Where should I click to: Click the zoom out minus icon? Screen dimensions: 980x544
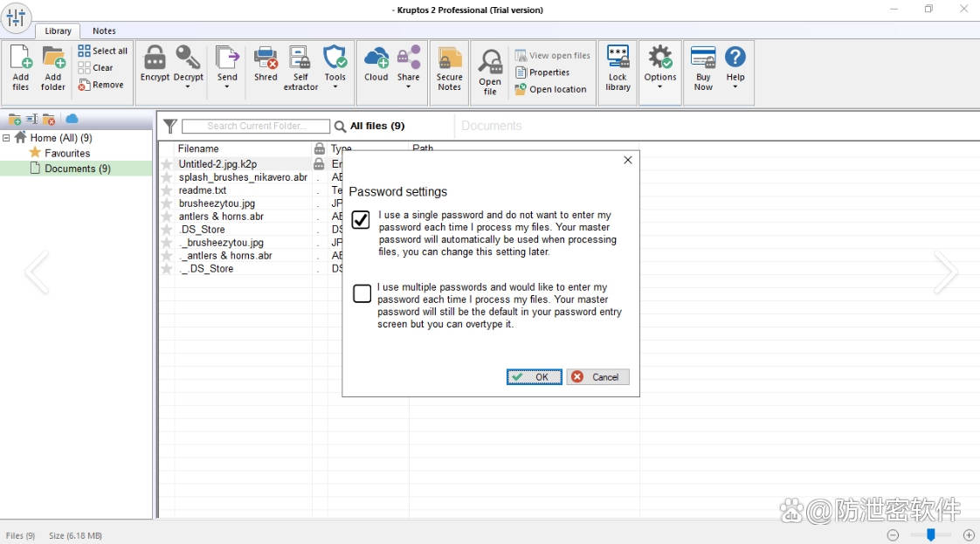click(x=894, y=535)
